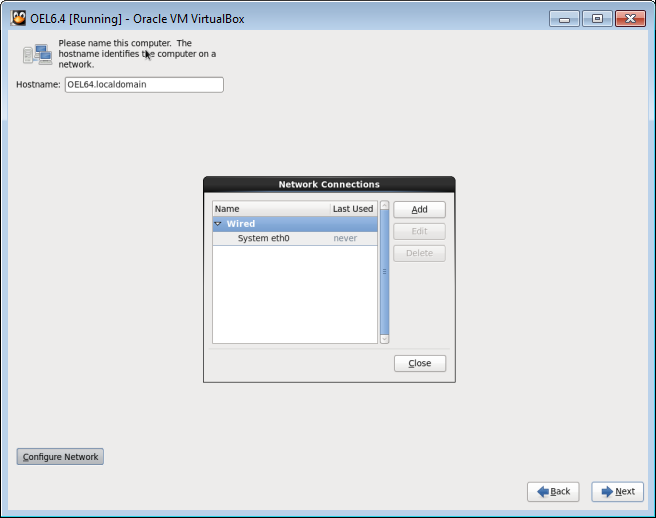Click the scrollbar up arrow in connections list
The width and height of the screenshot is (656, 518).
pos(384,205)
